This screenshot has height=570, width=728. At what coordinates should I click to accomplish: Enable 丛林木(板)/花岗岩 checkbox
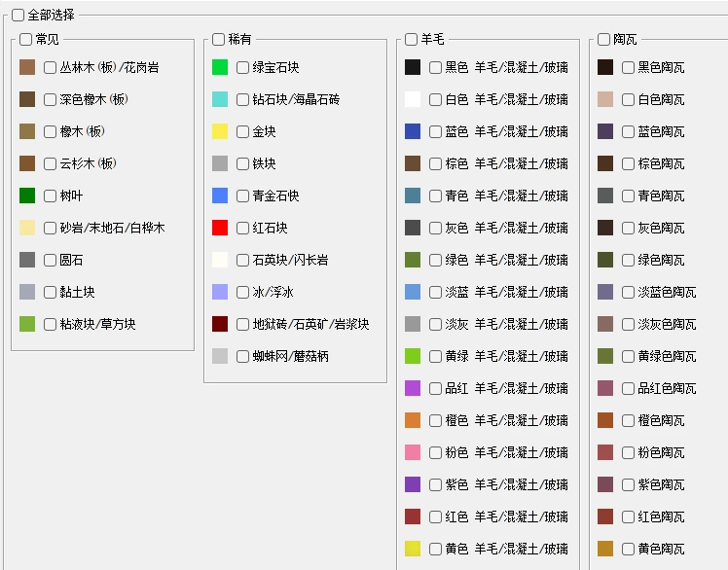pyautogui.click(x=51, y=67)
